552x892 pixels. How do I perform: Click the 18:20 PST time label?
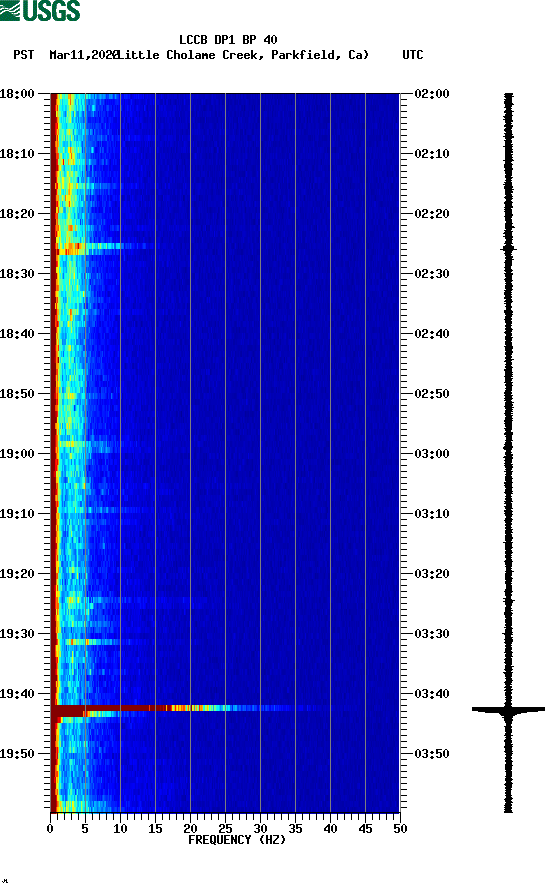[17, 214]
